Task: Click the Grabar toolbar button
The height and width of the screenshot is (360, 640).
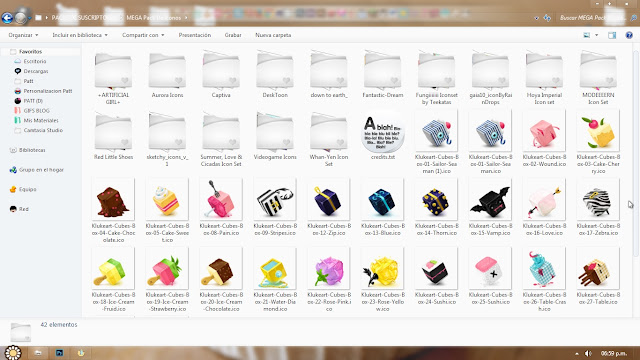Action: pos(233,35)
